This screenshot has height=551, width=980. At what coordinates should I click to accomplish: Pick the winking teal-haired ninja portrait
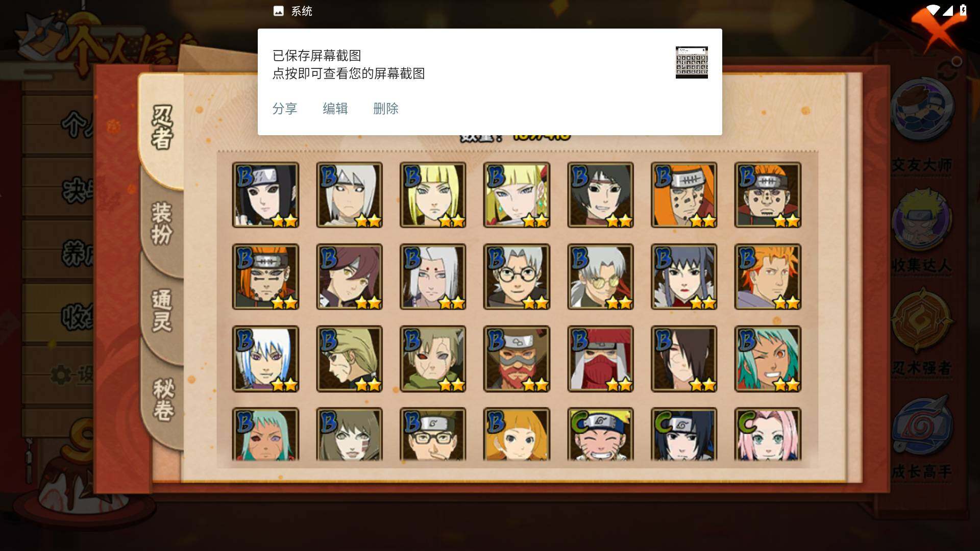pos(768,359)
